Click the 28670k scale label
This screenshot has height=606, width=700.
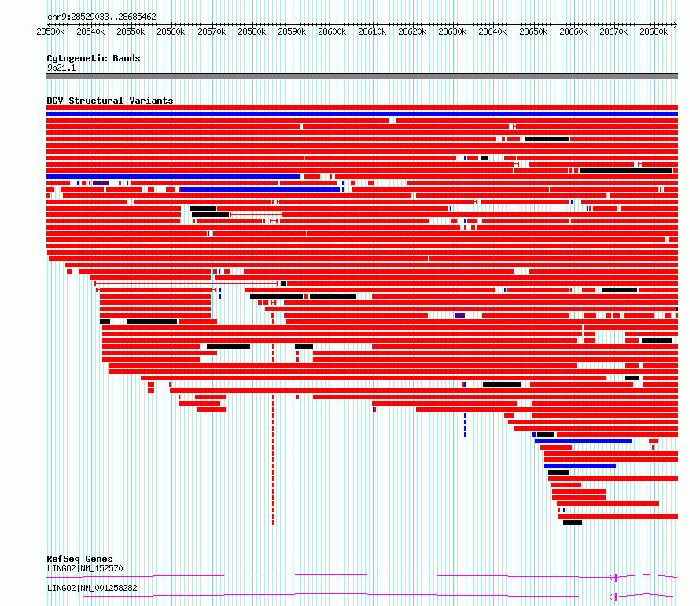[613, 31]
